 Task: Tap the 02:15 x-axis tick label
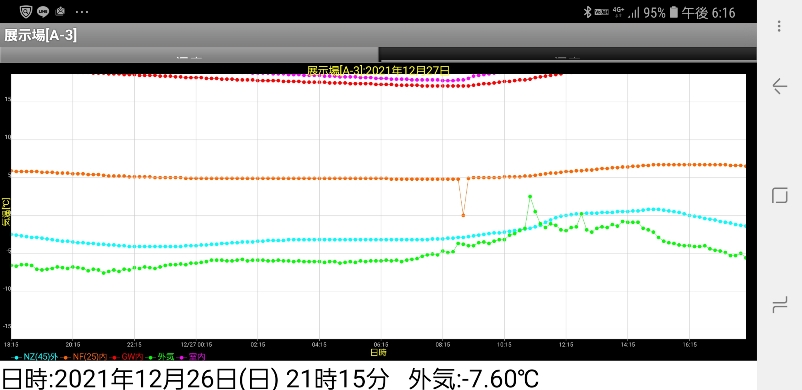point(258,344)
